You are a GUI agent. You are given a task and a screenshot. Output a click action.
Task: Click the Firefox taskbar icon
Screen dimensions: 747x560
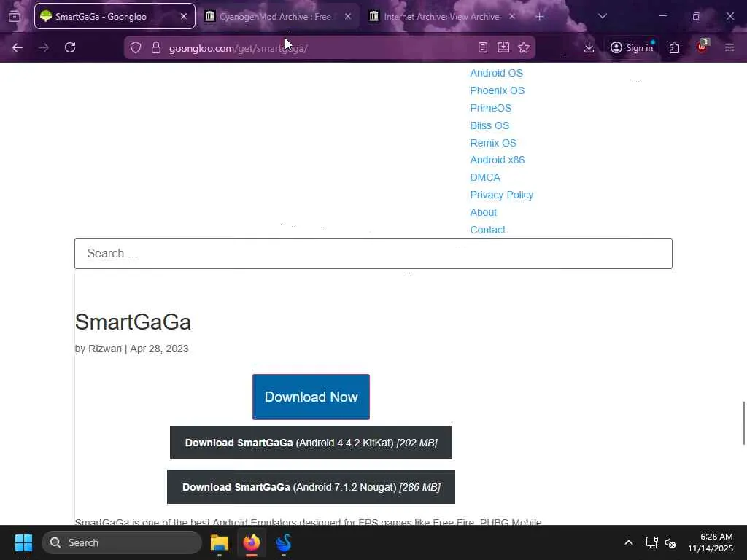252,542
